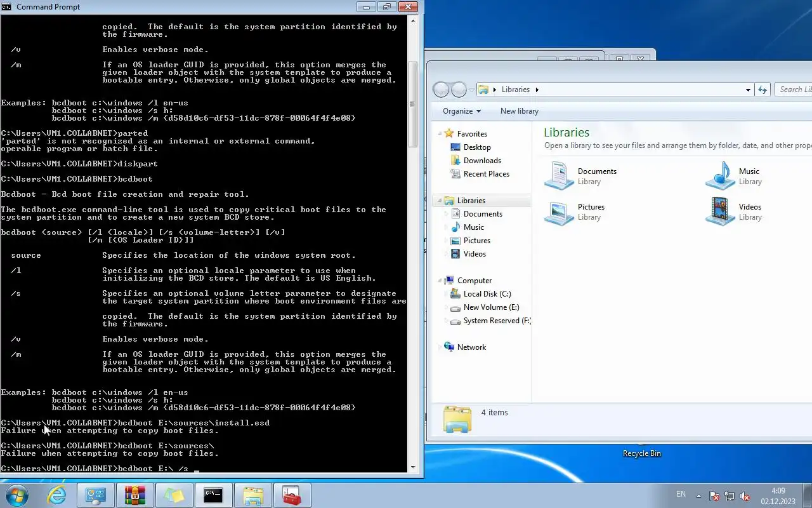Open Recent Places under Favorites
Viewport: 812px width, 508px height.
coord(486,174)
